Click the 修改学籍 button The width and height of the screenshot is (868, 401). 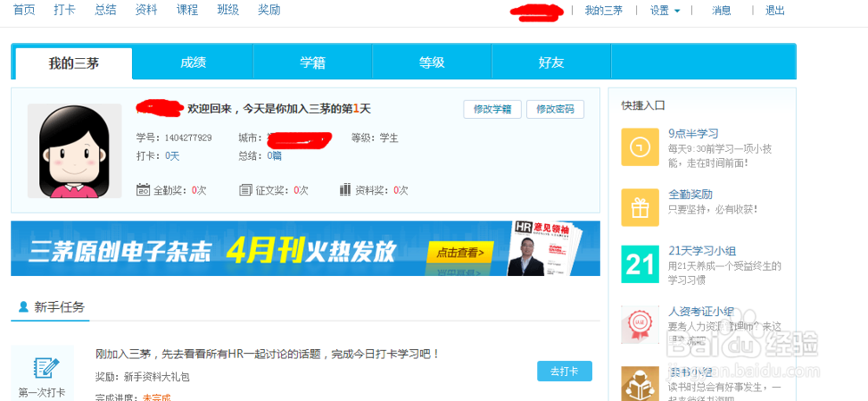point(492,109)
